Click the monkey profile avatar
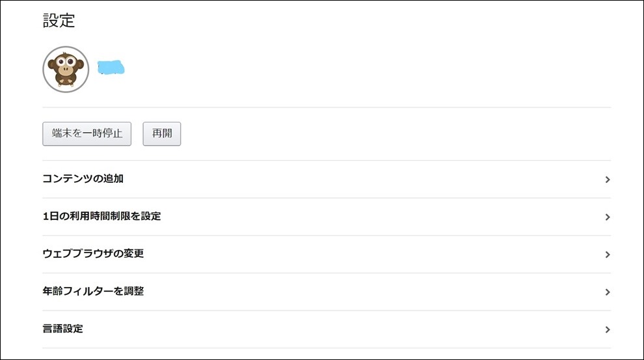This screenshot has width=644, height=360. (x=66, y=69)
